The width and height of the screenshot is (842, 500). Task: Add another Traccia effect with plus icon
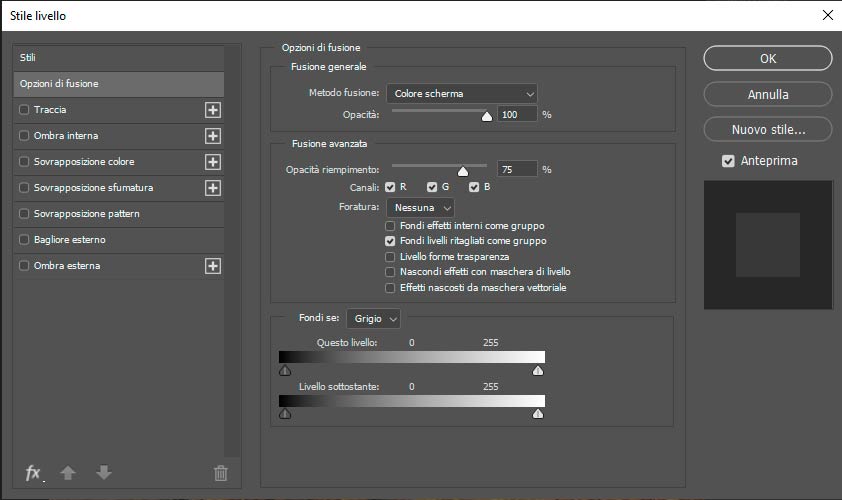click(213, 110)
